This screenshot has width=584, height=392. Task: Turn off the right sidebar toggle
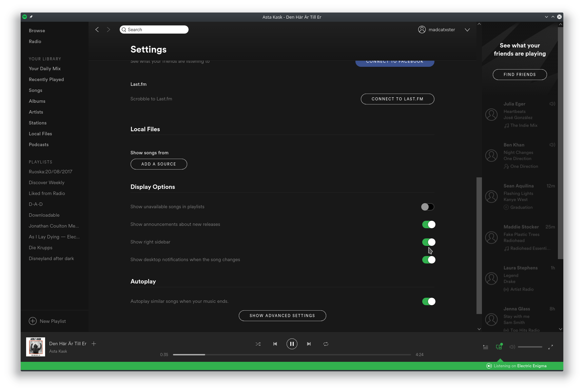pyautogui.click(x=429, y=242)
